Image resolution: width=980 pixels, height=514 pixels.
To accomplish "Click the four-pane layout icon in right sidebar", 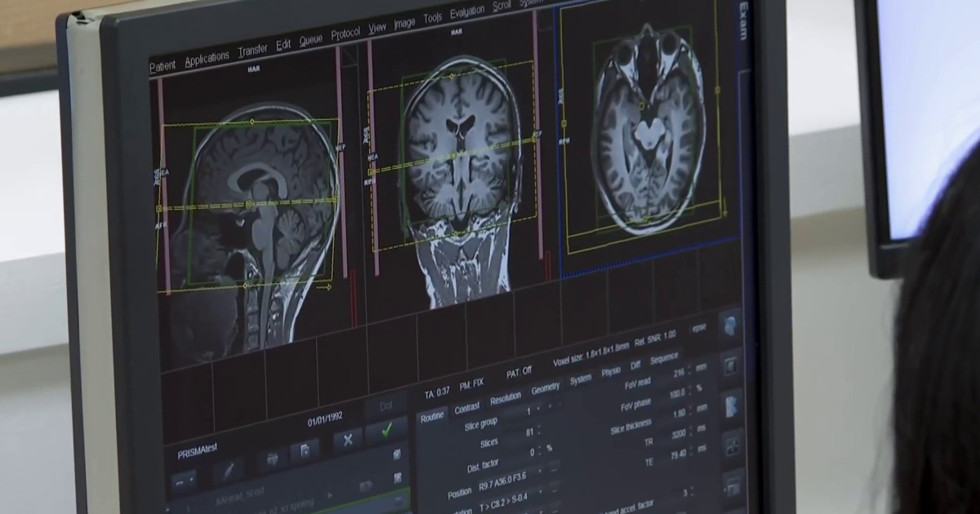I will pos(733,447).
